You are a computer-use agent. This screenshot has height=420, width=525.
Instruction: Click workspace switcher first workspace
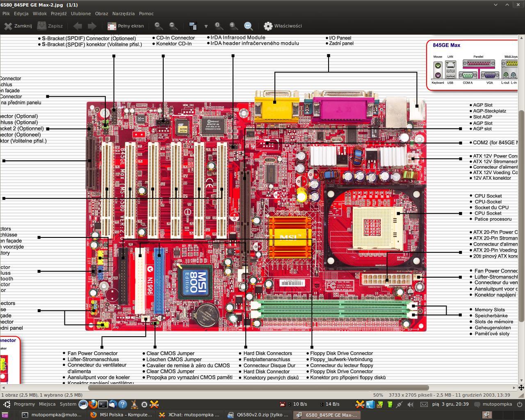point(486,415)
